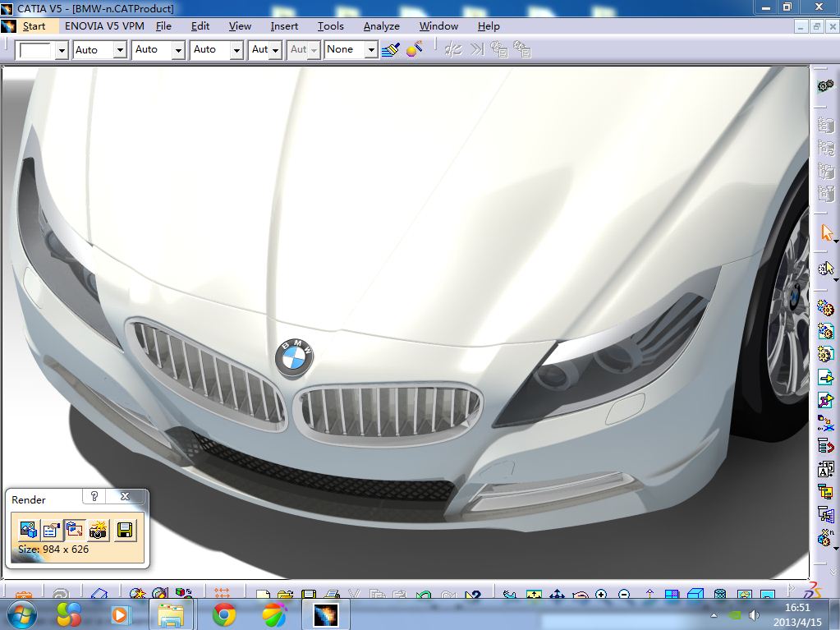The width and height of the screenshot is (840, 630).
Task: Insert a new Product from right toolbar
Action: 825,330
